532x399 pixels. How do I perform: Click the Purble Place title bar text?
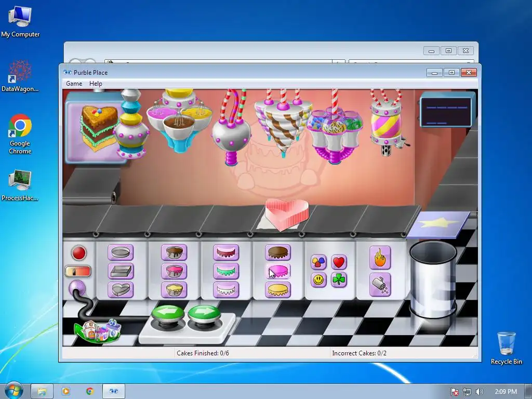(x=90, y=72)
